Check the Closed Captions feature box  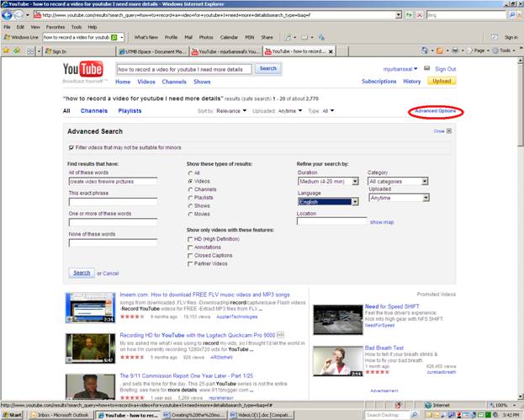pyautogui.click(x=190, y=255)
